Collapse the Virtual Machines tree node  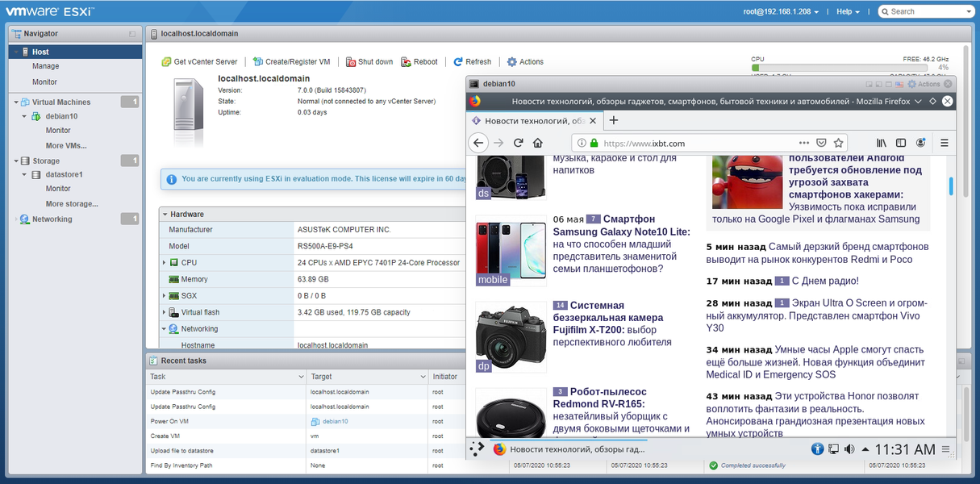16,102
